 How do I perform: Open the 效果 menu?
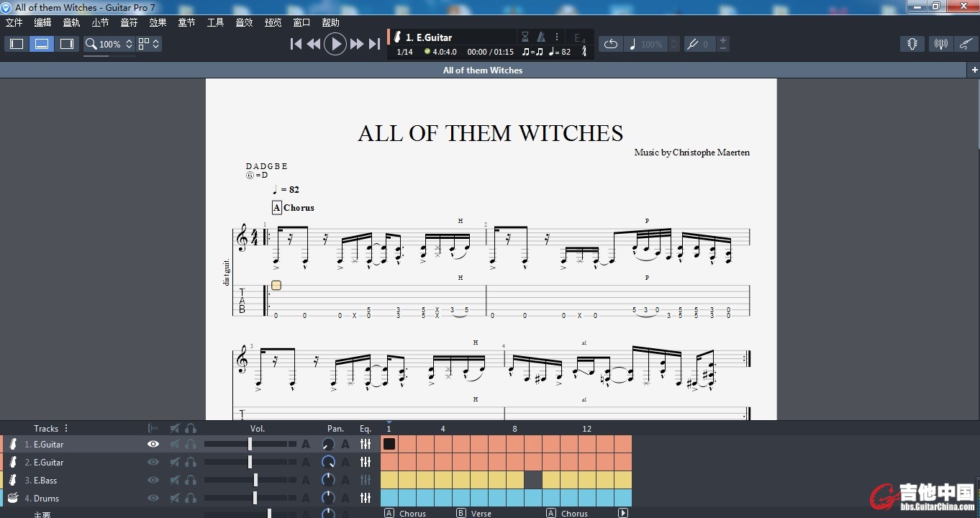pos(158,22)
